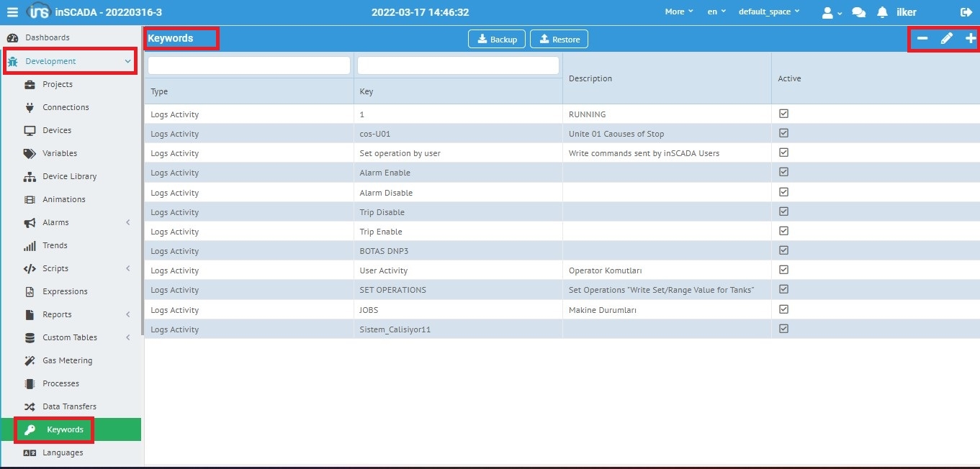980x469 pixels.
Task: Open the en language dropdown
Action: coord(716,12)
